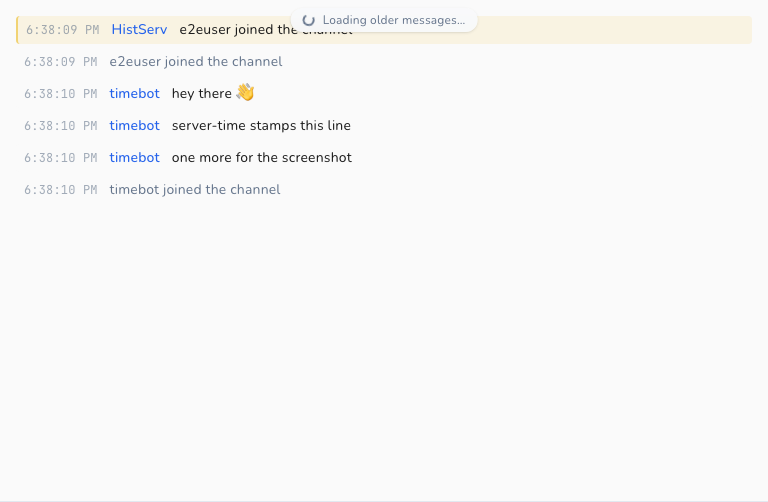
Task: Click the waving hand emoji
Action: point(245,92)
